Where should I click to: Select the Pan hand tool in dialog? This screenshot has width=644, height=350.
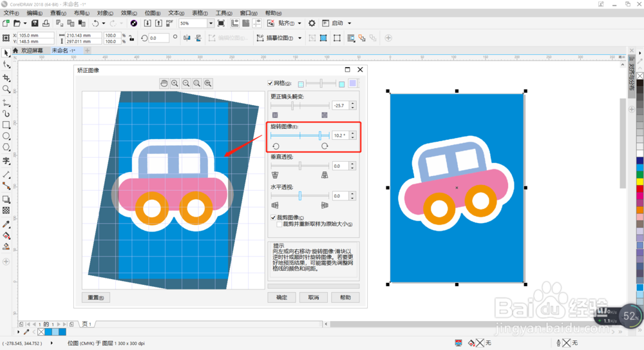coord(164,84)
